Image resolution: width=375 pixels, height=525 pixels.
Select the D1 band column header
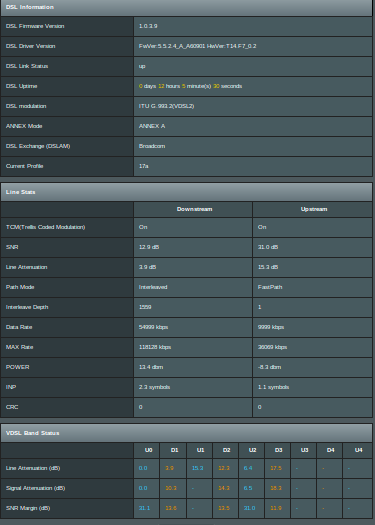(x=174, y=450)
